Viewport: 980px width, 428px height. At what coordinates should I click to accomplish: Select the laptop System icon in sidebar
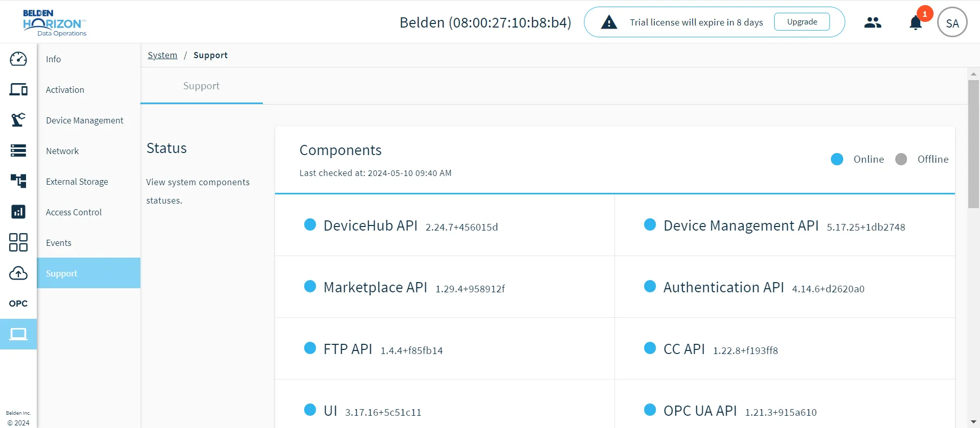pos(18,334)
